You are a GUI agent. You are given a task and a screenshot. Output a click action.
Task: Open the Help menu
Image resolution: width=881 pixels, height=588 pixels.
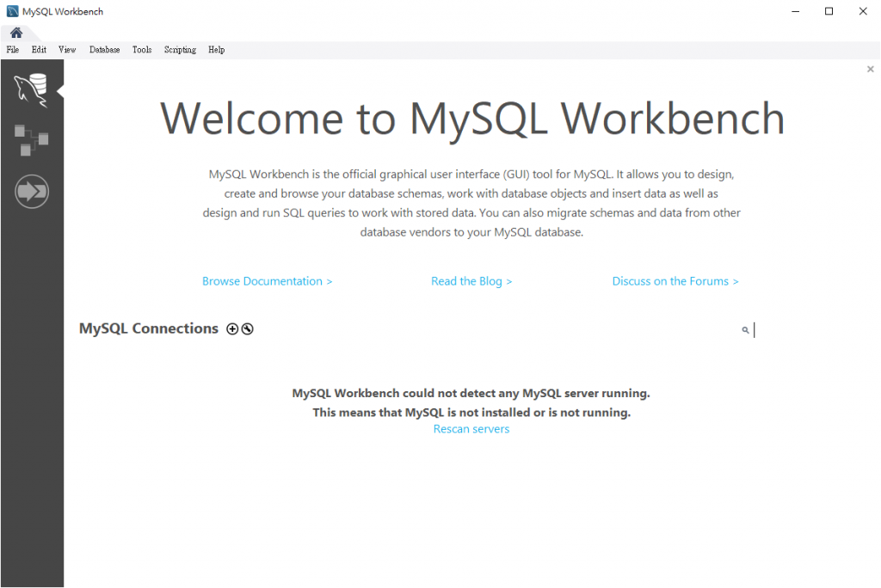217,50
